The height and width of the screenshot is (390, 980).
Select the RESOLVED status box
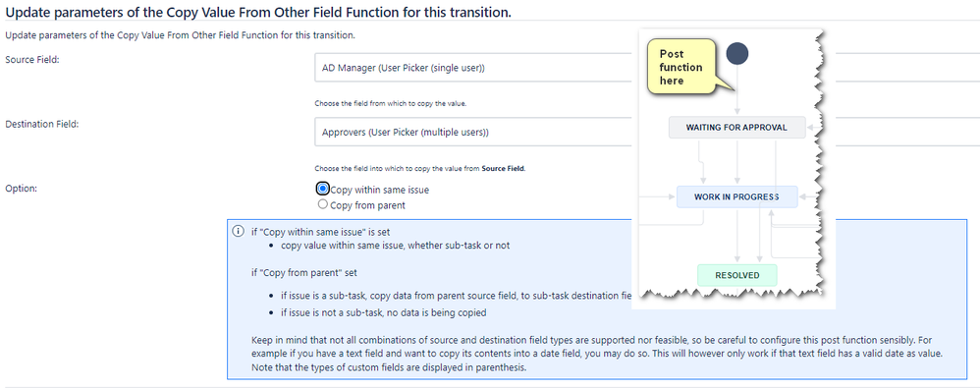pos(736,275)
